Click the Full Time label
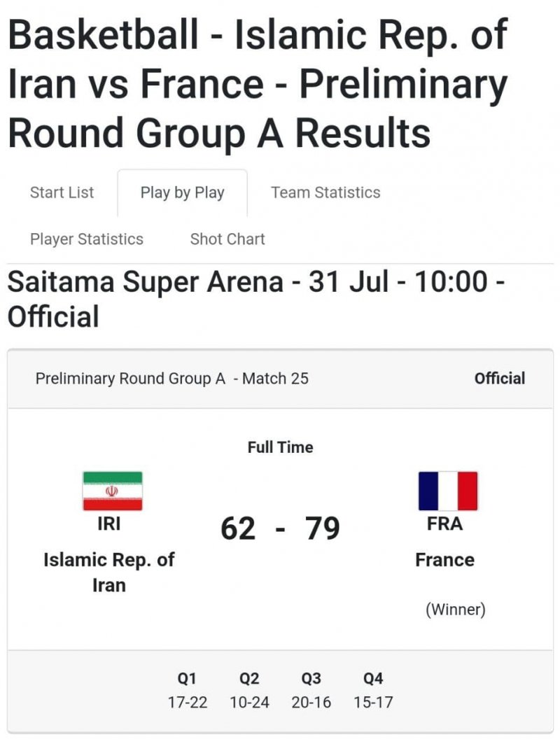 click(280, 447)
